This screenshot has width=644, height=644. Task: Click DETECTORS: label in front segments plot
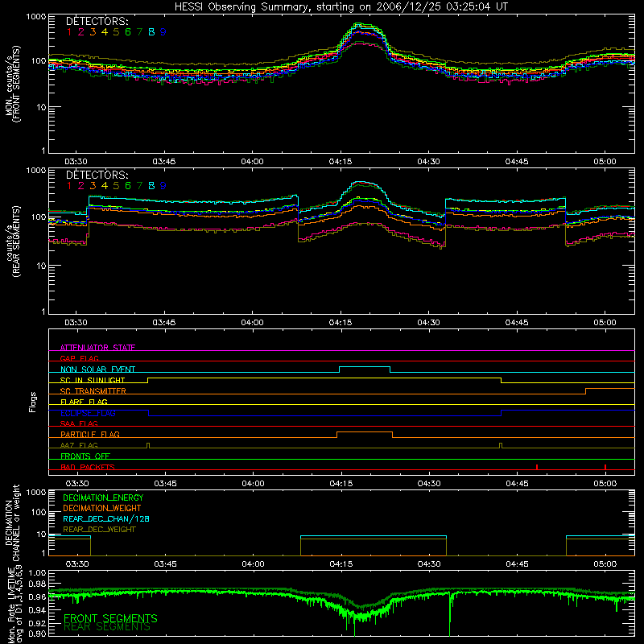97,21
